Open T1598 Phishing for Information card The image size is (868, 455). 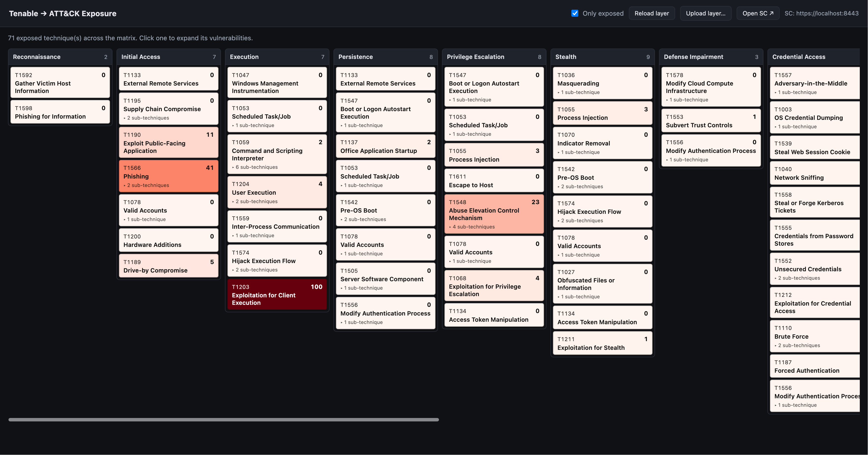pos(60,112)
